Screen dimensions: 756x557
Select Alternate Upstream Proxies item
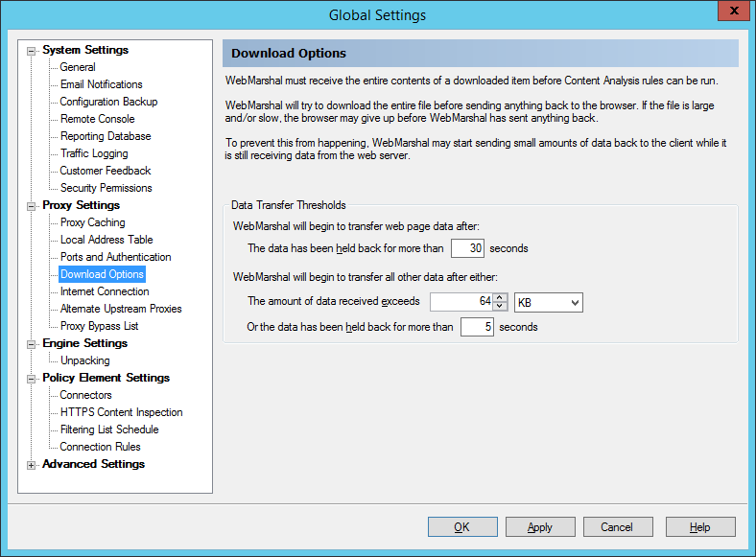pos(121,309)
